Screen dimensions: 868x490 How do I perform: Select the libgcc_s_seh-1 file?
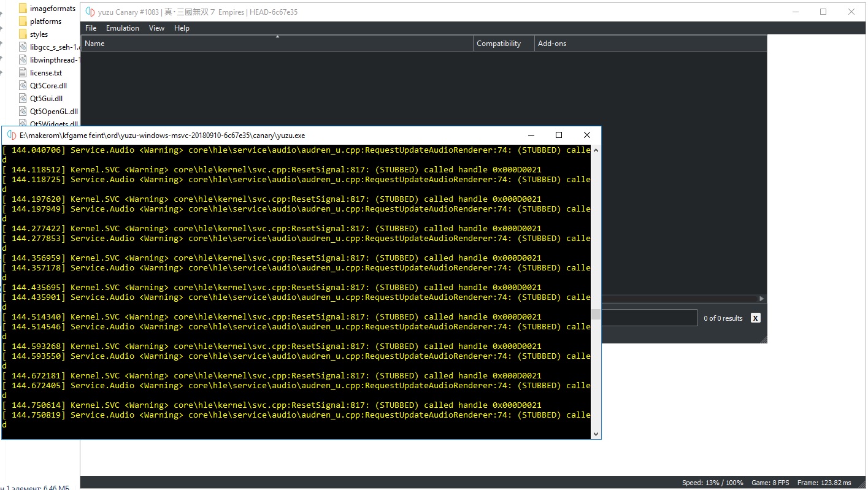click(x=49, y=47)
